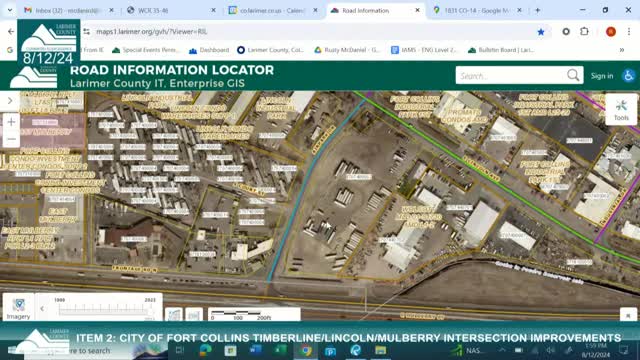Open the Bulletin Board bookmark
This screenshot has width=640, height=360.
pyautogui.click(x=501, y=50)
